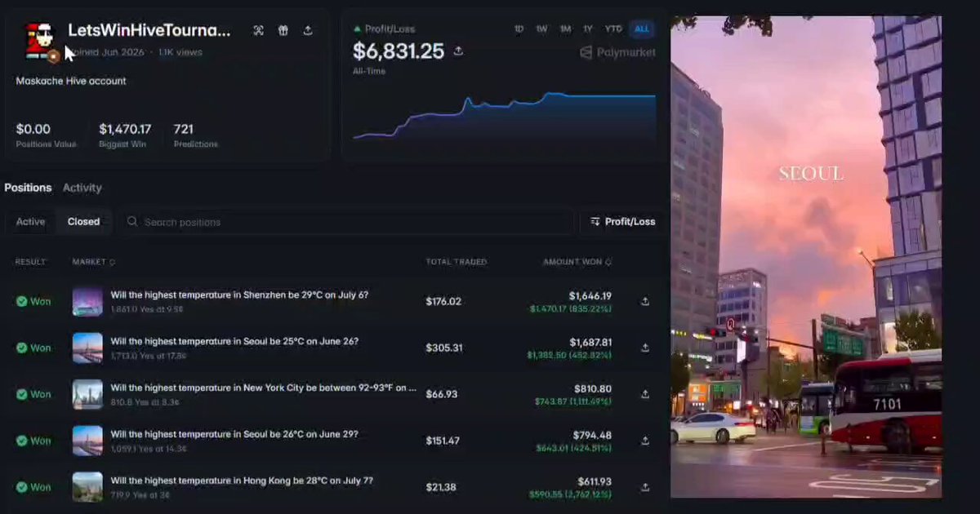Screen dimensions: 980x514
Task: Select the 1D time range
Action: tap(519, 29)
